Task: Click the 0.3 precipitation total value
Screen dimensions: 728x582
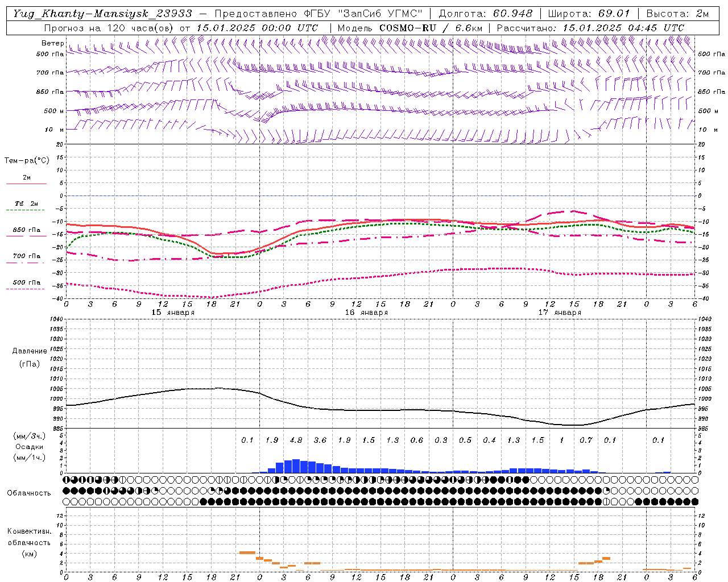Action: (441, 440)
